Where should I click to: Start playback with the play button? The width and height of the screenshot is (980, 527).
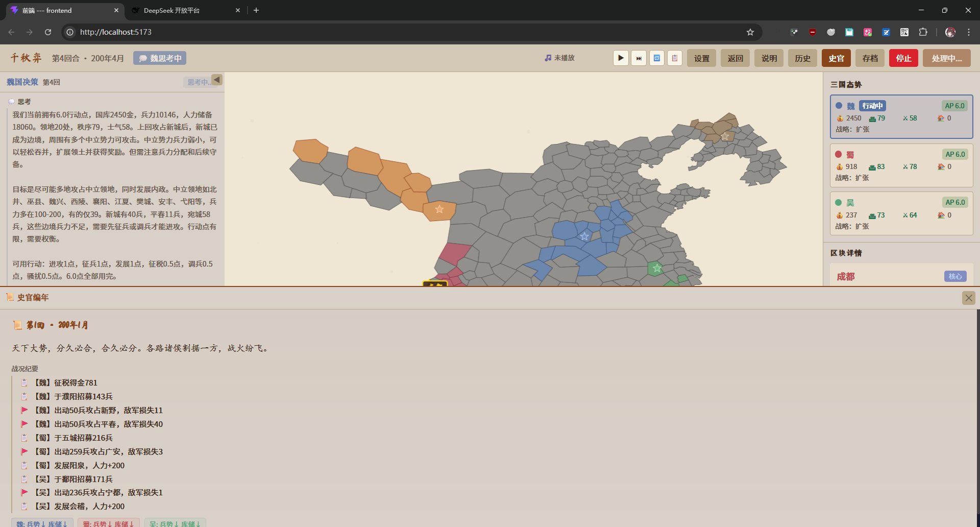(x=621, y=58)
